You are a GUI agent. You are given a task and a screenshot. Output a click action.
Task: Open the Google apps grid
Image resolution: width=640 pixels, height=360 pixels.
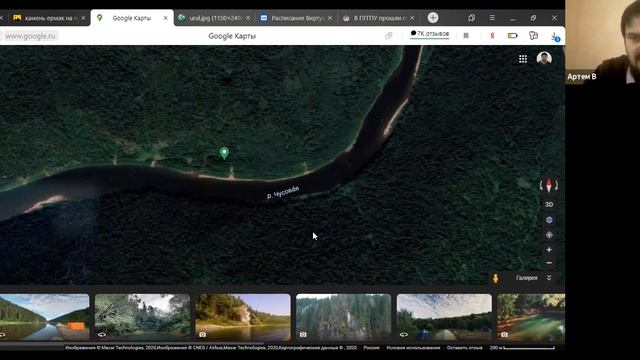point(523,59)
